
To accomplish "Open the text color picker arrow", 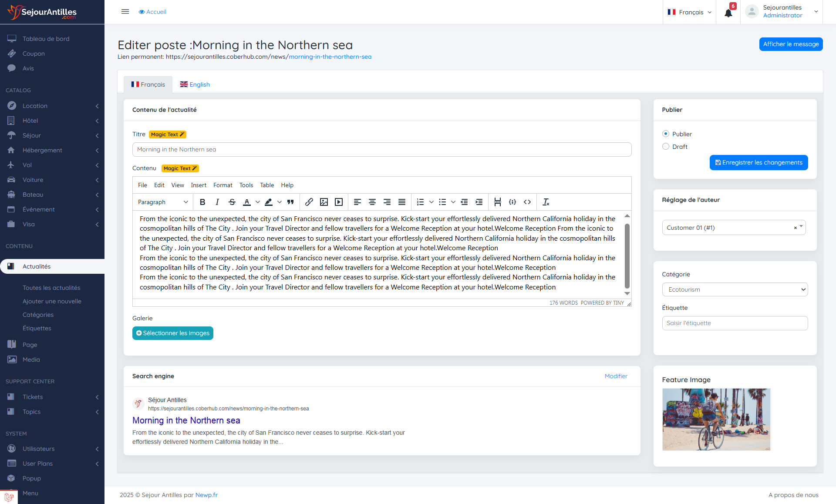I will point(258,202).
